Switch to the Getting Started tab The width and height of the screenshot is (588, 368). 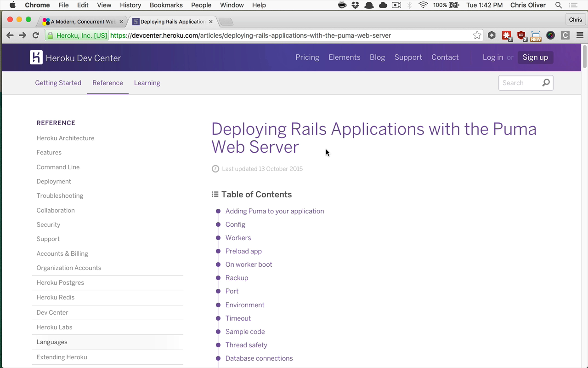point(58,83)
